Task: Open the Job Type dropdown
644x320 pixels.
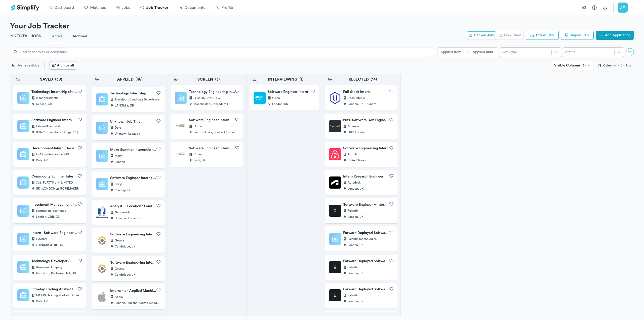Action: tap(530, 52)
